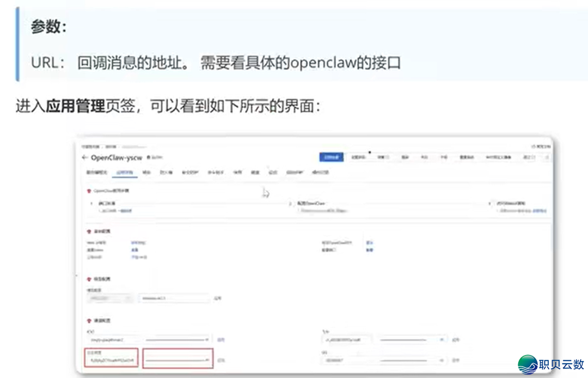Image resolution: width=588 pixels, height=378 pixels.
Task: Open the blue link under the setup step one
Action: pos(125,211)
